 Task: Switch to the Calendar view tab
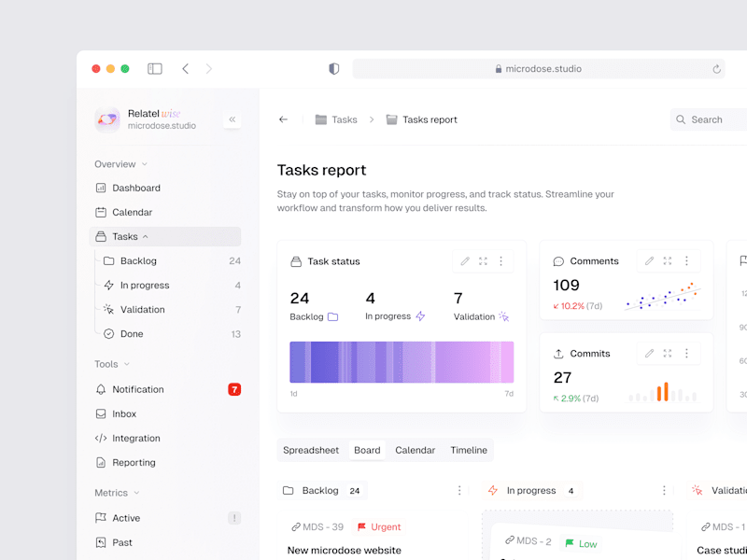(415, 450)
